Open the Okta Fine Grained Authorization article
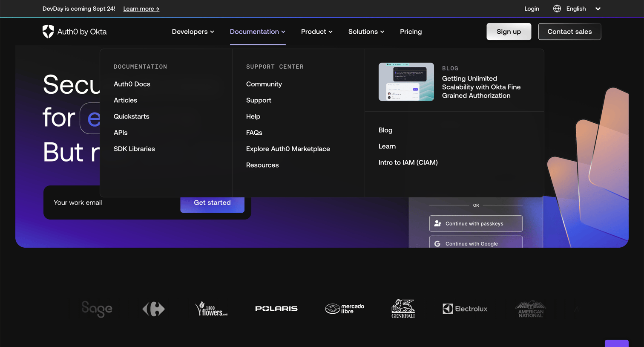 point(481,87)
